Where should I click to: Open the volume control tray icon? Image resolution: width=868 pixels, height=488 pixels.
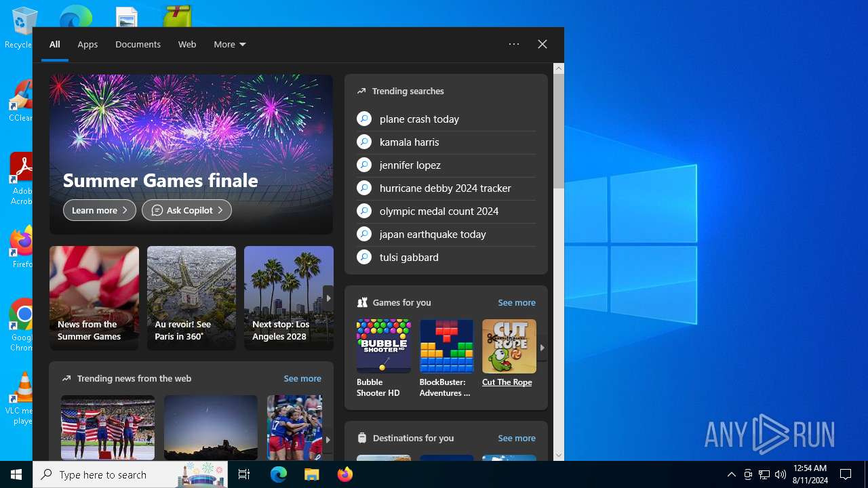click(x=780, y=474)
